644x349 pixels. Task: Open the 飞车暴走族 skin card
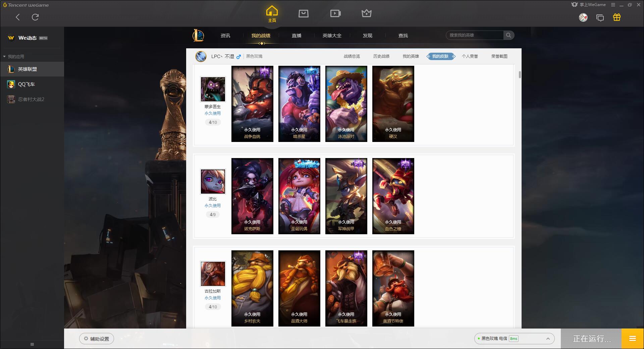tap(346, 288)
